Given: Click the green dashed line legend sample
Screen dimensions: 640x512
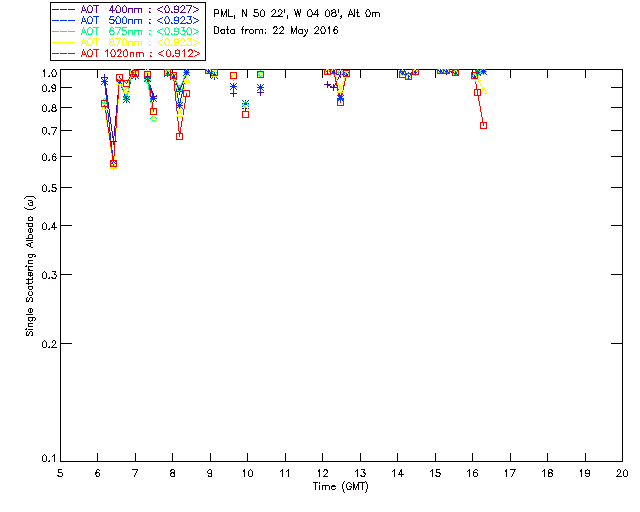Looking at the screenshot, I should 64,31.
